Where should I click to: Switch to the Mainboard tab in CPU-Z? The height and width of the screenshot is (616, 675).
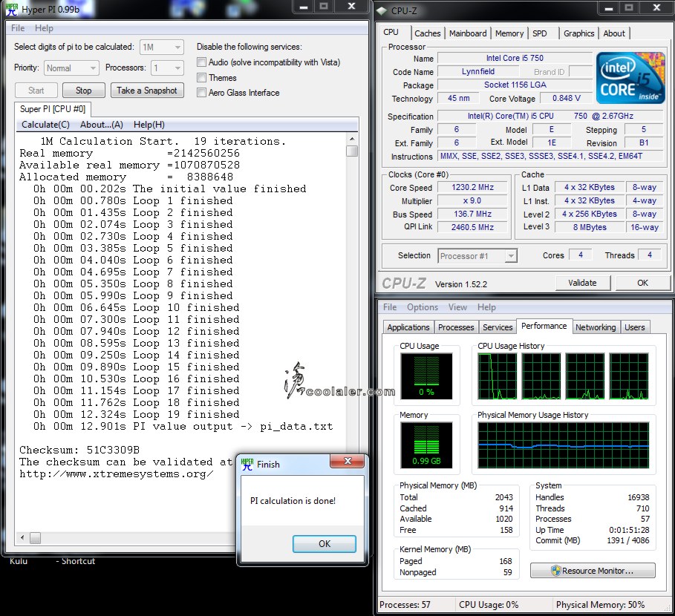(468, 33)
